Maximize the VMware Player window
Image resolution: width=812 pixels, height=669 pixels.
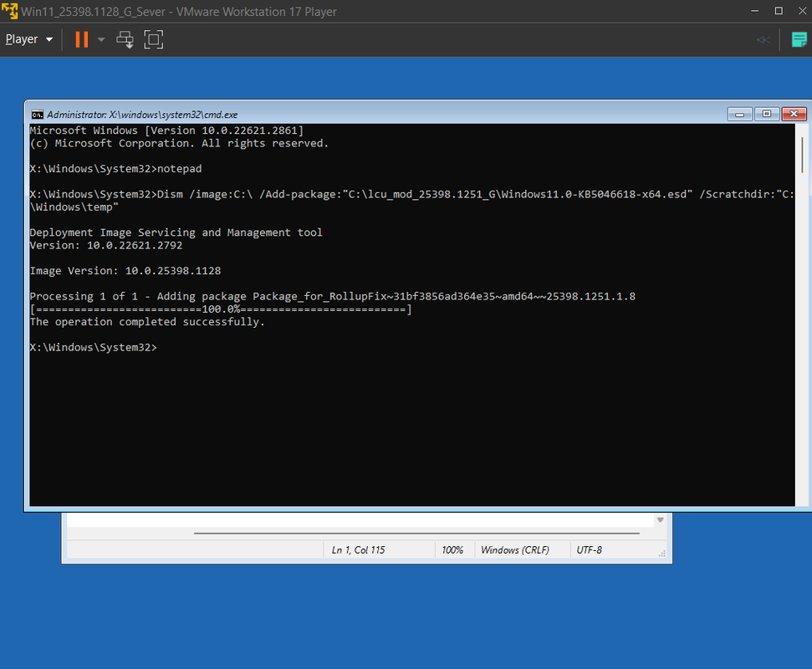779,11
